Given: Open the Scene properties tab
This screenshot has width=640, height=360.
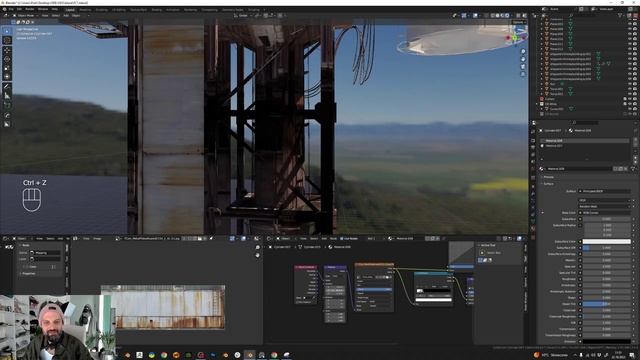Looking at the screenshot, I should 533,162.
